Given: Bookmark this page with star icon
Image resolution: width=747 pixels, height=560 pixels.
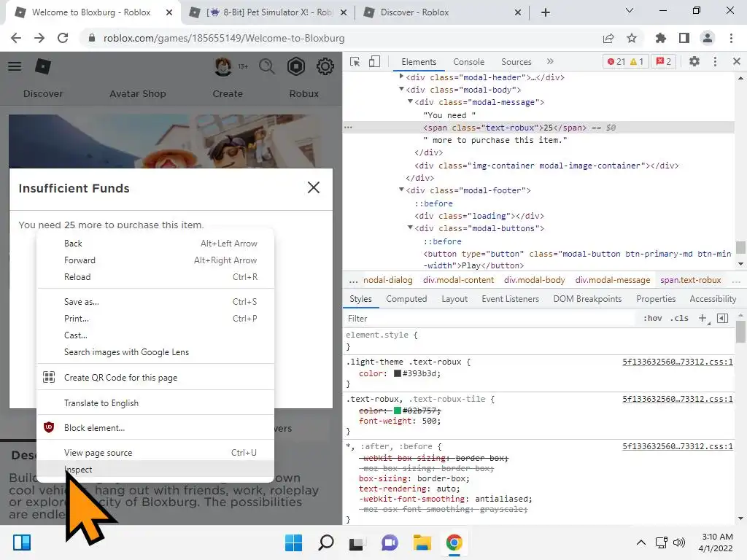Looking at the screenshot, I should 632,38.
